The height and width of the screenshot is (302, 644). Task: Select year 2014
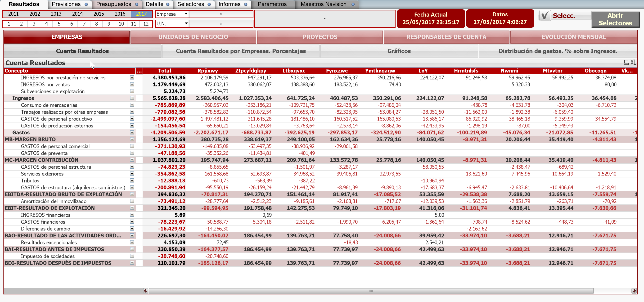pos(77,14)
